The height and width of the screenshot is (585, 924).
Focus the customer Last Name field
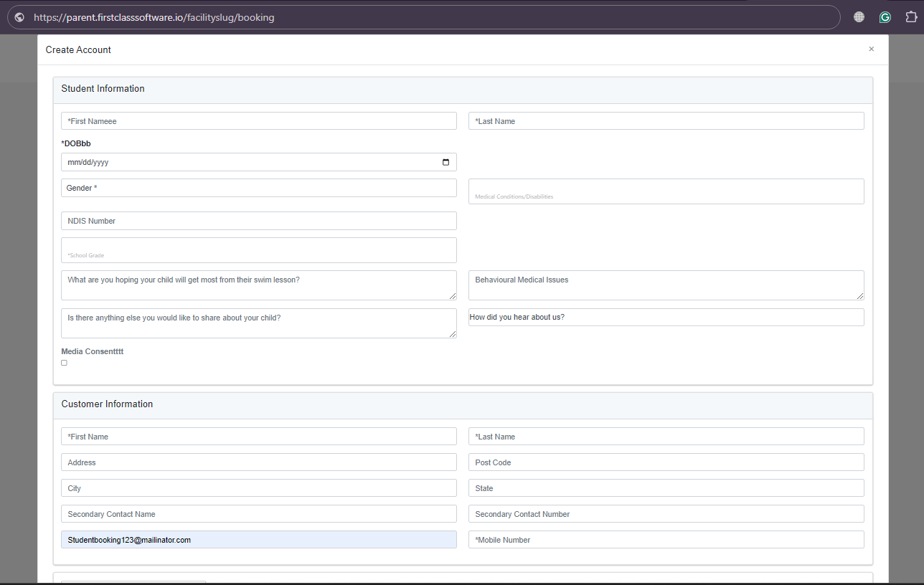[666, 437]
